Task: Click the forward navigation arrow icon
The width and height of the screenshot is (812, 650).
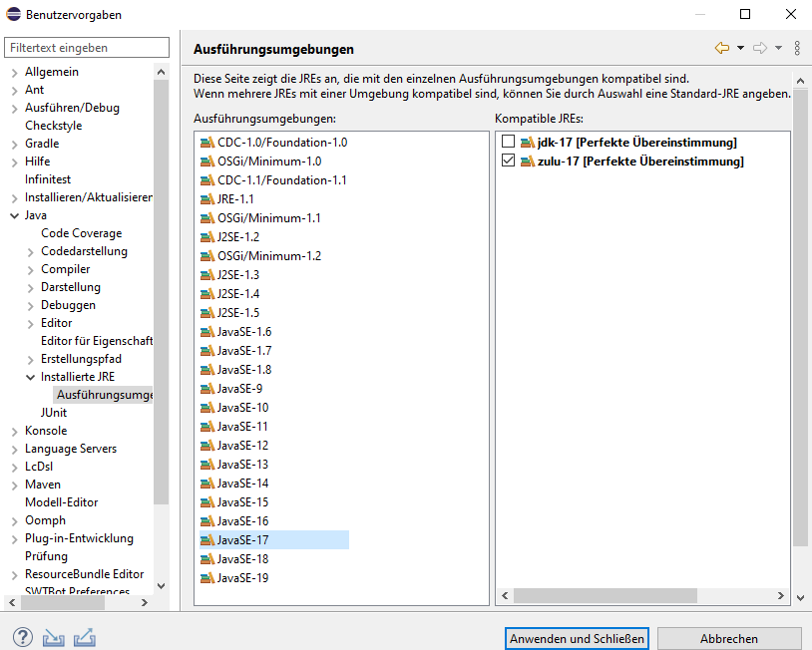Action: pos(760,48)
